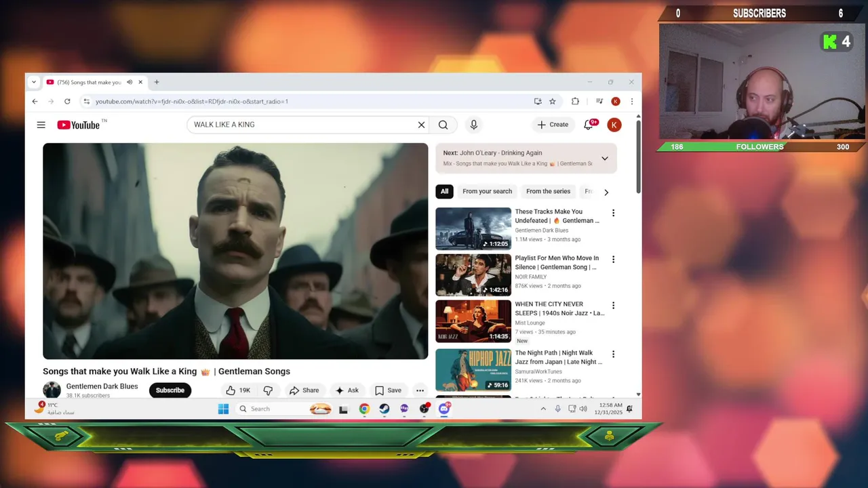Open the Windows Start menu
The height and width of the screenshot is (488, 868).
223,409
